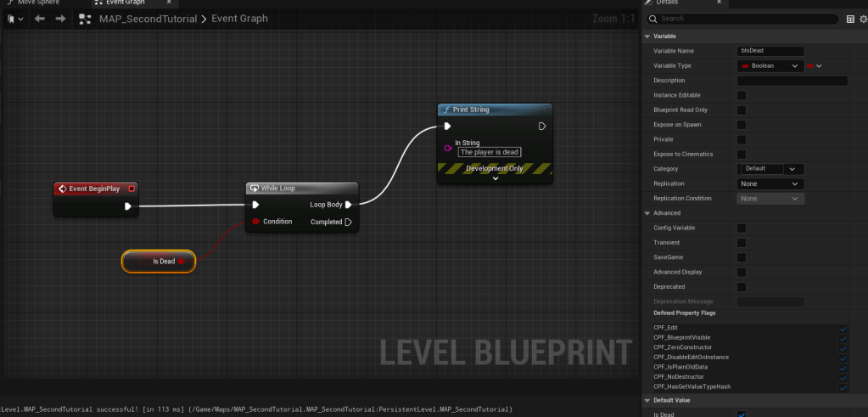The height and width of the screenshot is (417, 868).
Task: Click the red delegate pin on Event BeginPlay
Action: [x=132, y=189]
